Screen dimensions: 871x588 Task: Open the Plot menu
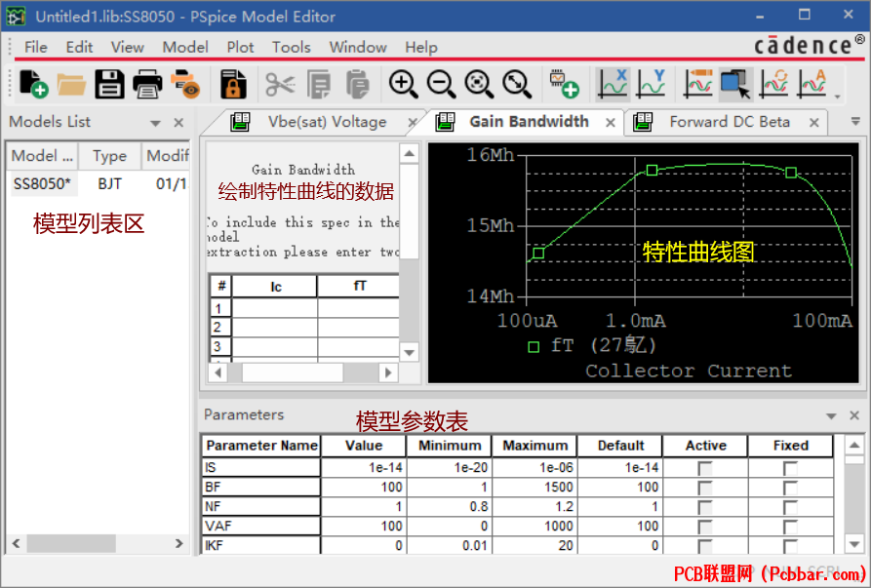(x=240, y=47)
